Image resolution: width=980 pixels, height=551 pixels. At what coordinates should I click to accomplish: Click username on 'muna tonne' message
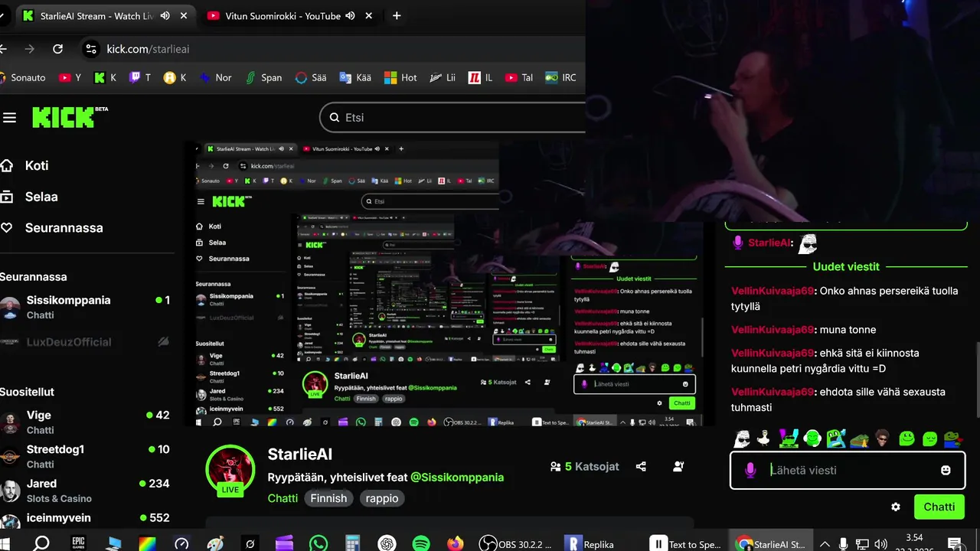click(773, 329)
